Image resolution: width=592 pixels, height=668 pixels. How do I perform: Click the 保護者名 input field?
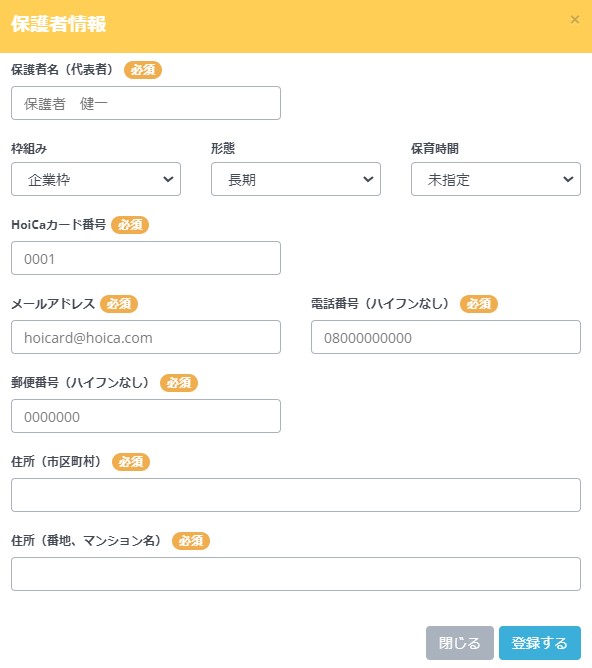point(146,103)
